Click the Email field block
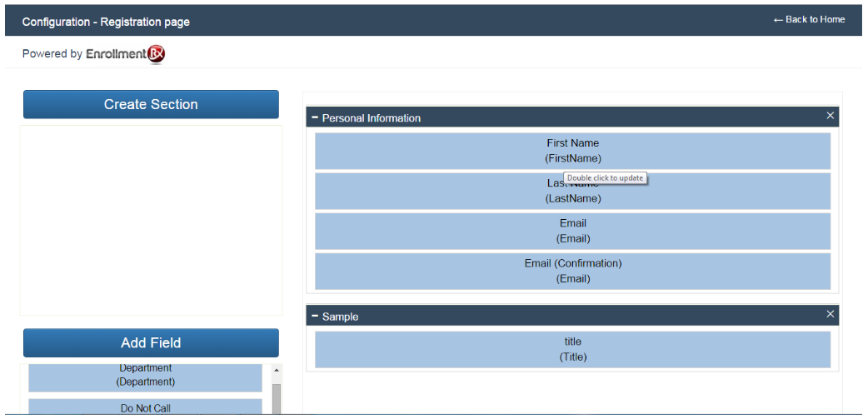Viewport: 868px width, 419px height. (x=572, y=231)
